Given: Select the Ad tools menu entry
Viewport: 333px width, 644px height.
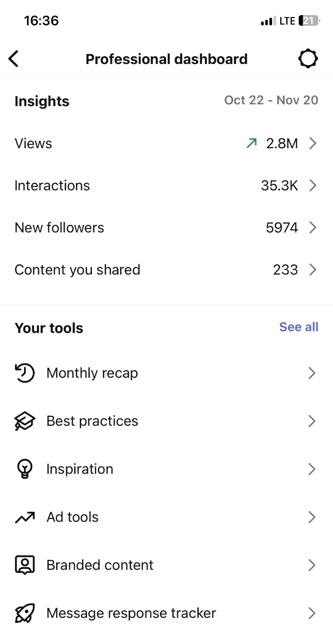Looking at the screenshot, I should coord(73,517).
